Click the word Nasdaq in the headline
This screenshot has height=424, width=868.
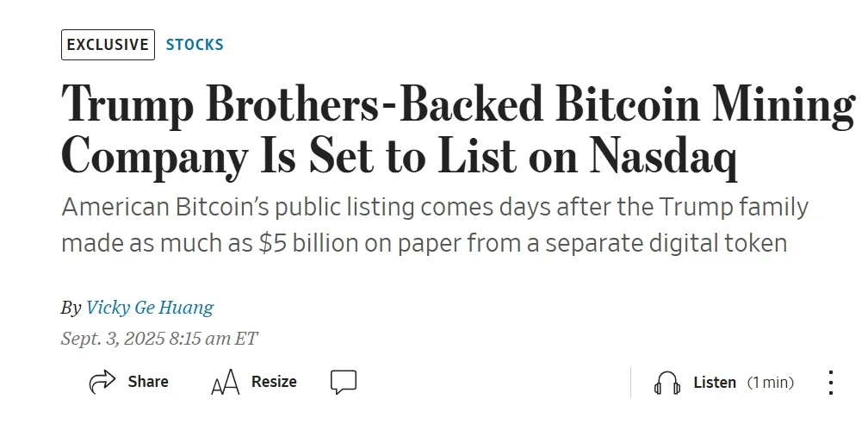coord(663,157)
